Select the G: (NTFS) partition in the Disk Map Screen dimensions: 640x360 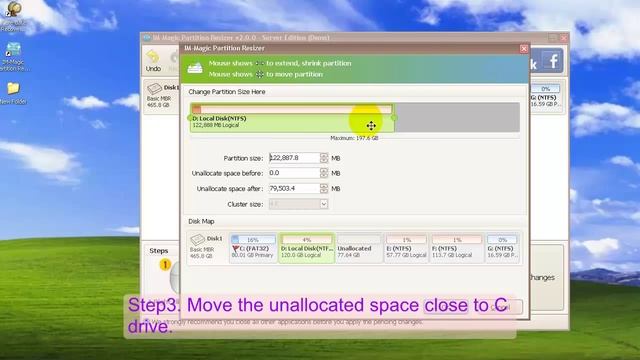(x=502, y=248)
